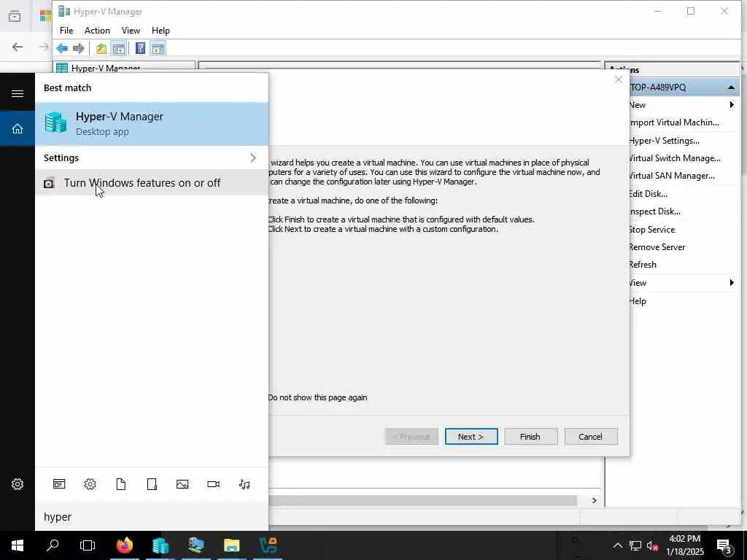This screenshot has height=560, width=747.
Task: Collapse the TOP-A489VPQ actions section arrow
Action: pyautogui.click(x=731, y=87)
